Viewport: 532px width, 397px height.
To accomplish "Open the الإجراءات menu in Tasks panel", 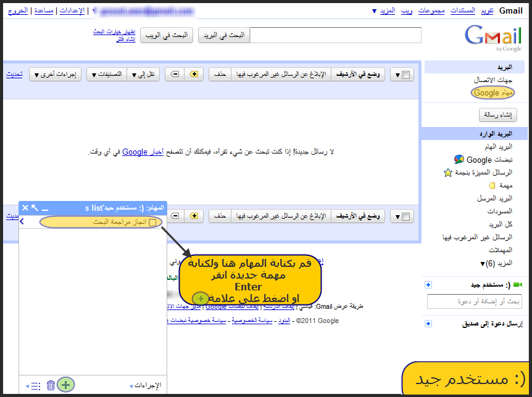I will click(x=145, y=385).
